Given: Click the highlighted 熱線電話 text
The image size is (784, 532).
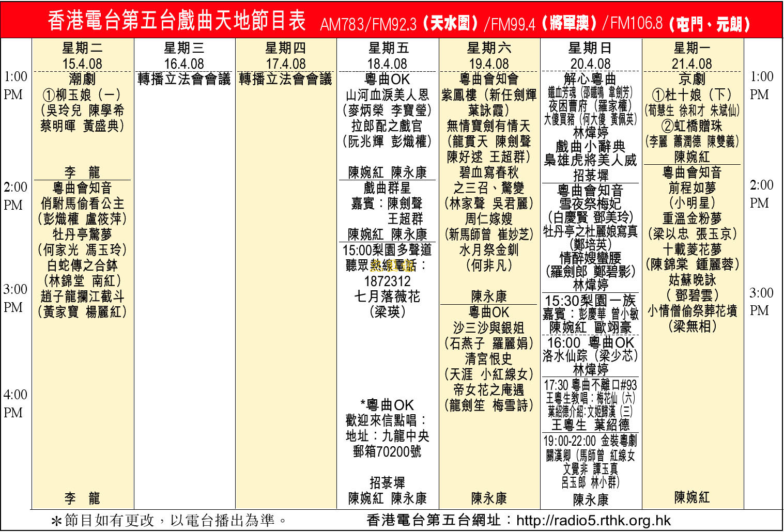Looking at the screenshot, I should click(x=393, y=265).
